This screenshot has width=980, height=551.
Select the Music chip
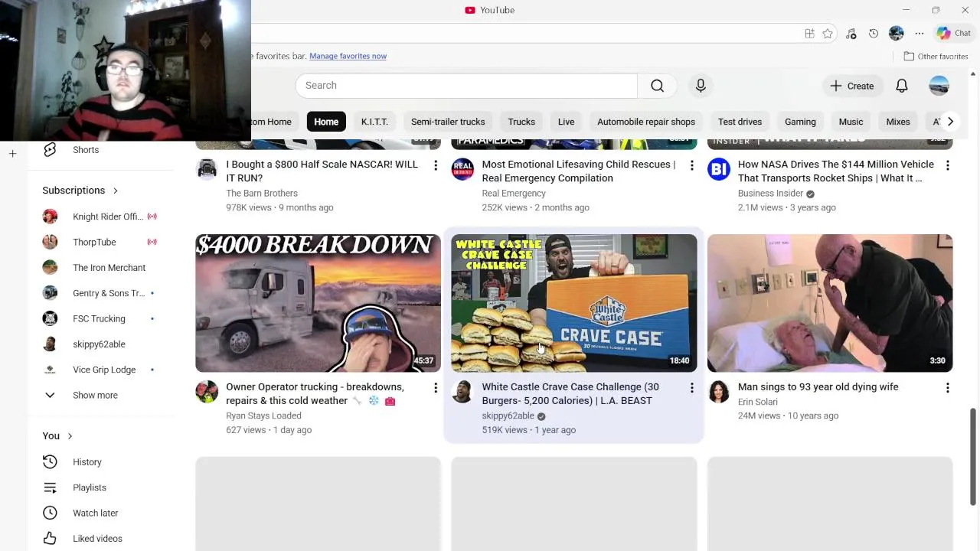[x=851, y=122]
